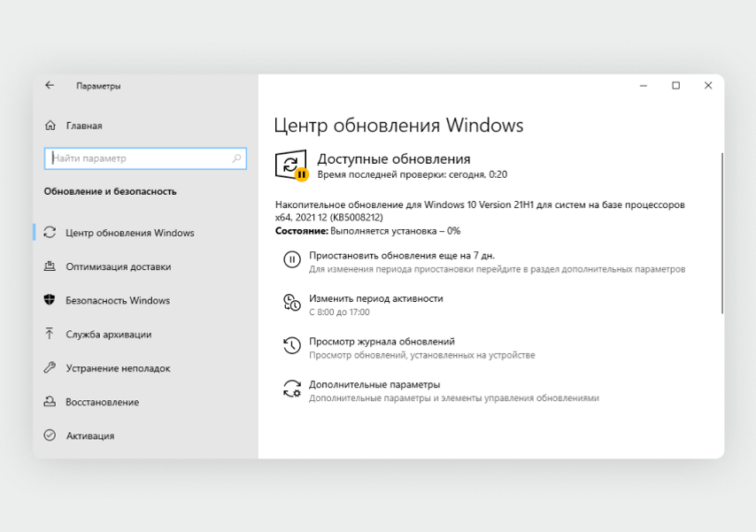Click the Доступные обновления heading
The image size is (756, 532).
click(x=393, y=158)
